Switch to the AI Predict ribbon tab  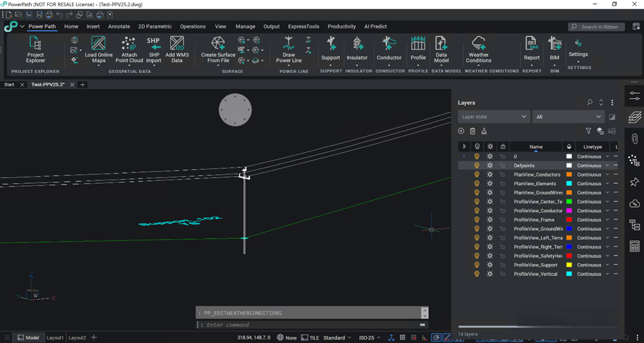tap(376, 26)
